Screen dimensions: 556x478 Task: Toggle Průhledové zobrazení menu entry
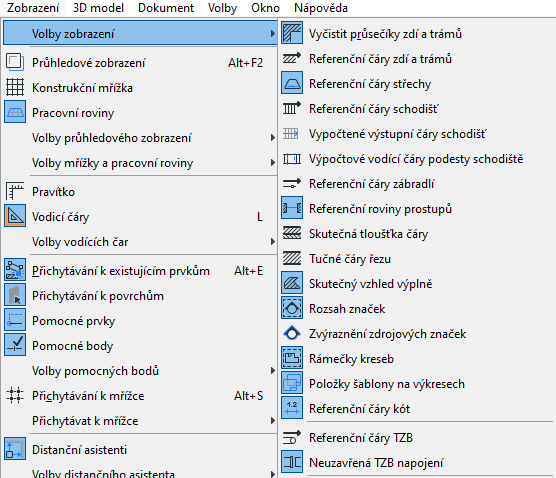(140, 63)
